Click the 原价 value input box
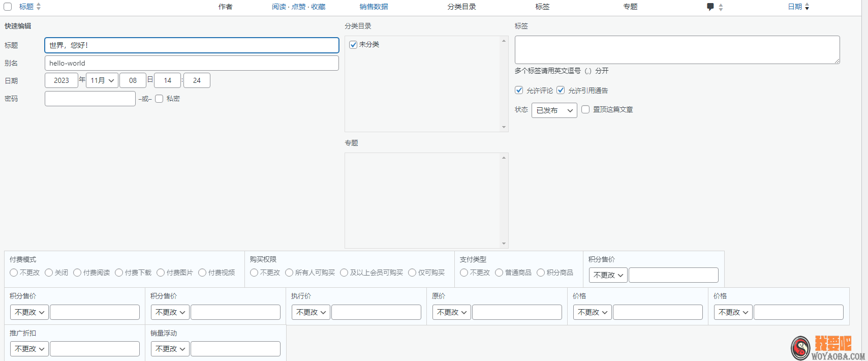Screen dimensions: 868x361 click(x=517, y=312)
